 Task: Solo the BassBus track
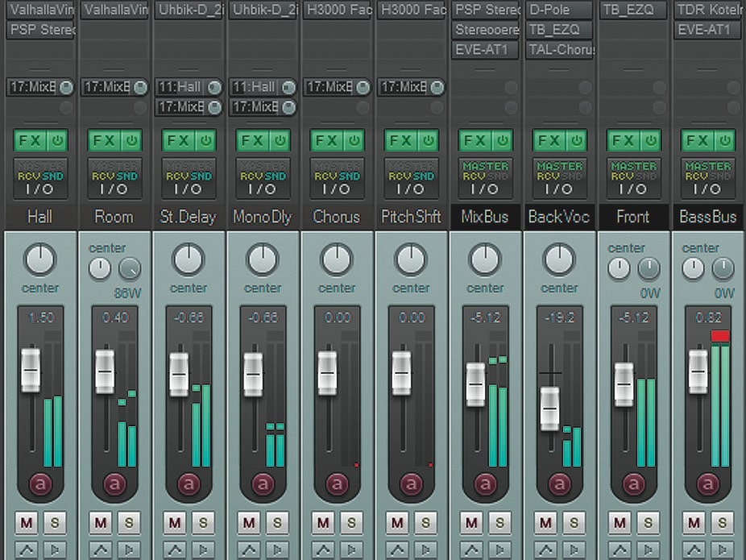pyautogui.click(x=722, y=524)
